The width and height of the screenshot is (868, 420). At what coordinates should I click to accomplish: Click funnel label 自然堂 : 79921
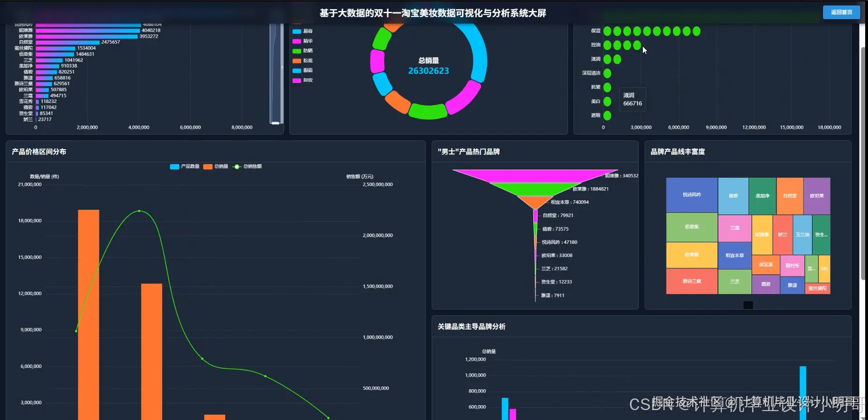[x=558, y=215]
